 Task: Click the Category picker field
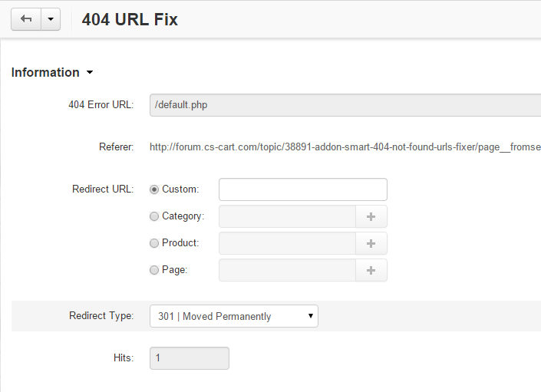(x=287, y=216)
